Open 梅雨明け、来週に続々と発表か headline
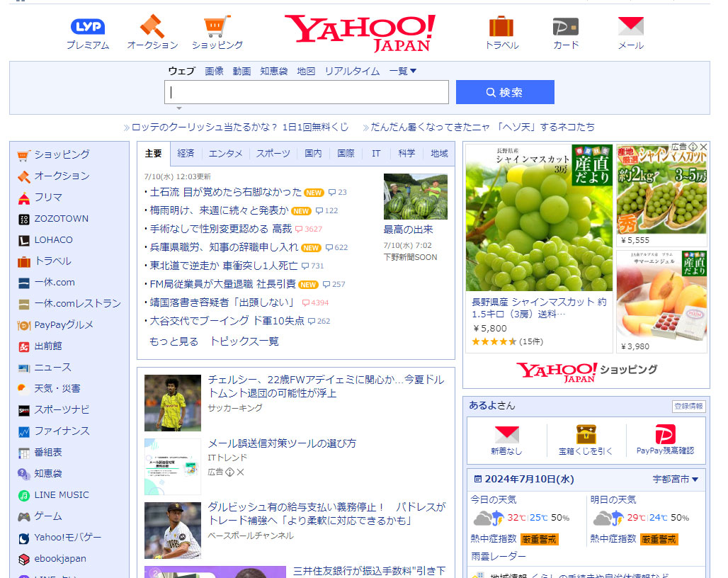Screen dimensions: 728x578 tap(219, 210)
